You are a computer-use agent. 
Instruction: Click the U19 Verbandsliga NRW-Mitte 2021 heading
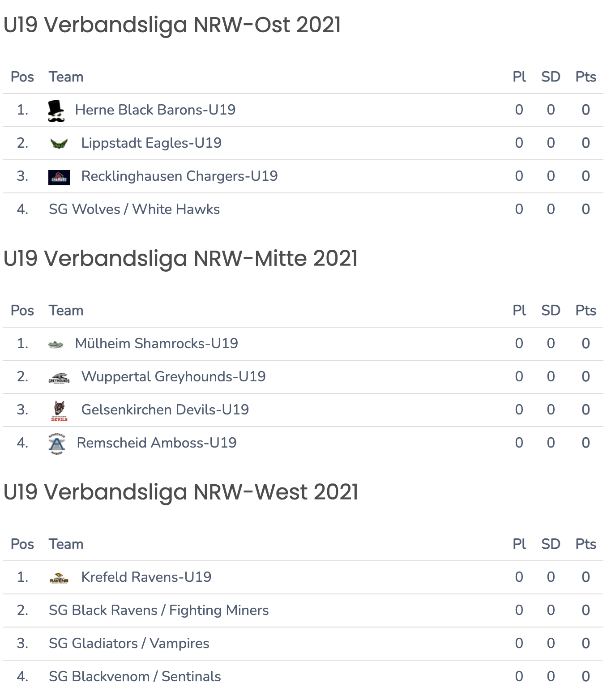click(181, 259)
